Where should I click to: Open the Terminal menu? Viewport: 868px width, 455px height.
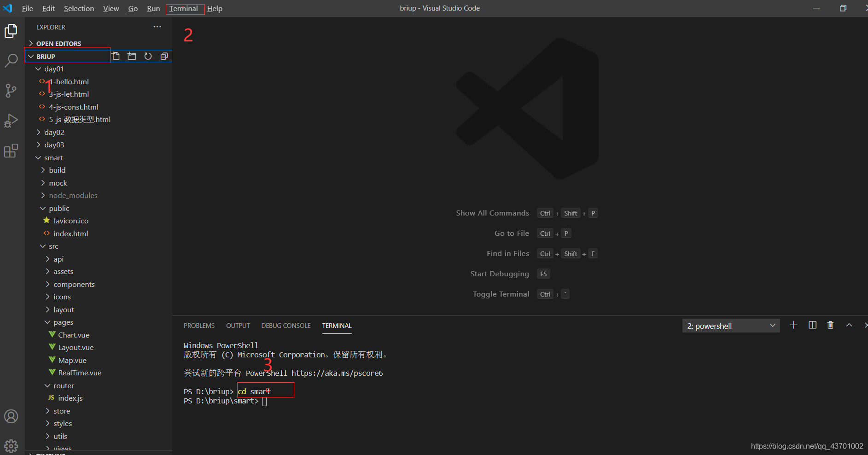pyautogui.click(x=183, y=8)
